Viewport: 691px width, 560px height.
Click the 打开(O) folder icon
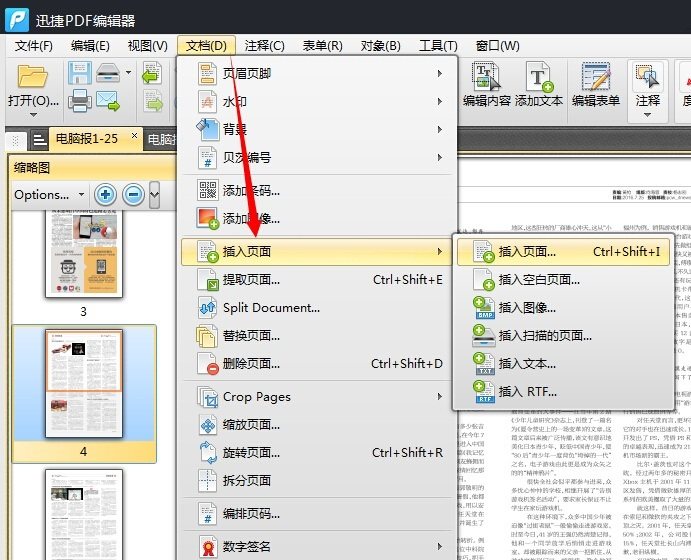pos(33,77)
